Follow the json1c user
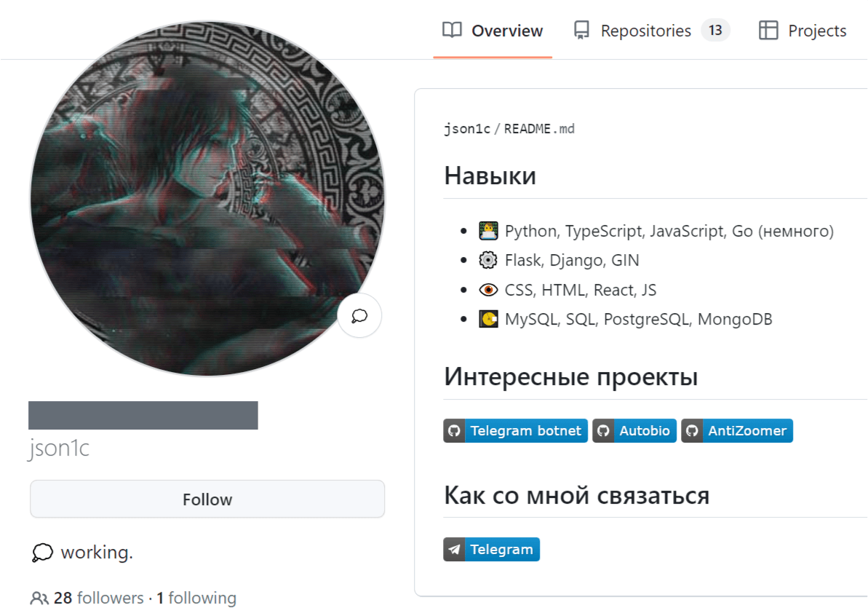This screenshot has width=868, height=613. pyautogui.click(x=207, y=499)
